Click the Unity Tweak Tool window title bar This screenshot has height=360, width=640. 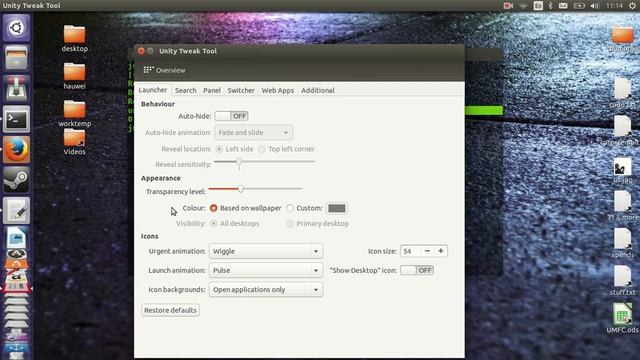[299, 51]
